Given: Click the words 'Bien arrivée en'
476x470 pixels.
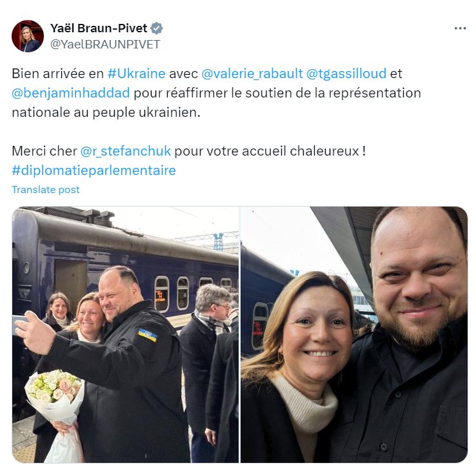Looking at the screenshot, I should pos(57,74).
